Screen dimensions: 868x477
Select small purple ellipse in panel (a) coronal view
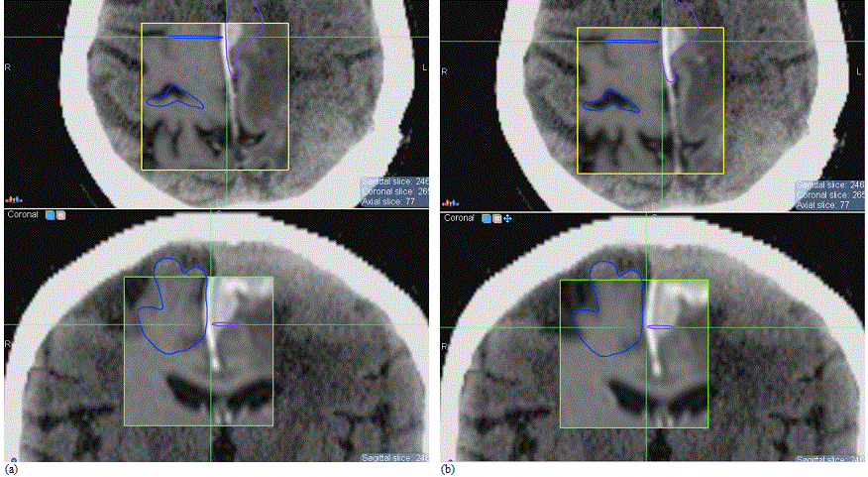226,324
